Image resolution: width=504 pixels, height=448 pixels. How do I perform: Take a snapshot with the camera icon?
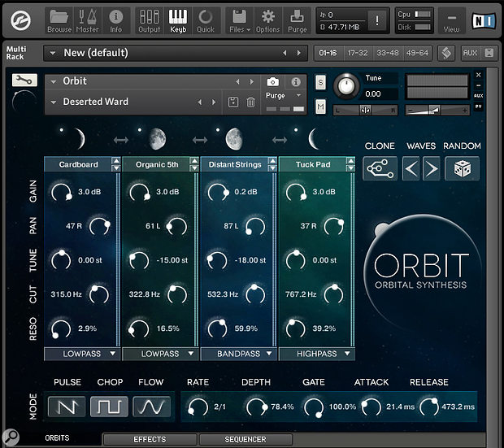pyautogui.click(x=272, y=82)
